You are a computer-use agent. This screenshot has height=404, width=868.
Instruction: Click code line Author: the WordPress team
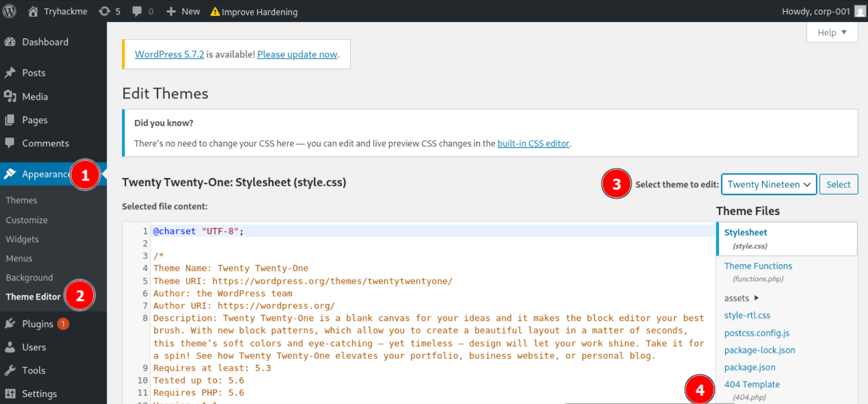coord(223,294)
